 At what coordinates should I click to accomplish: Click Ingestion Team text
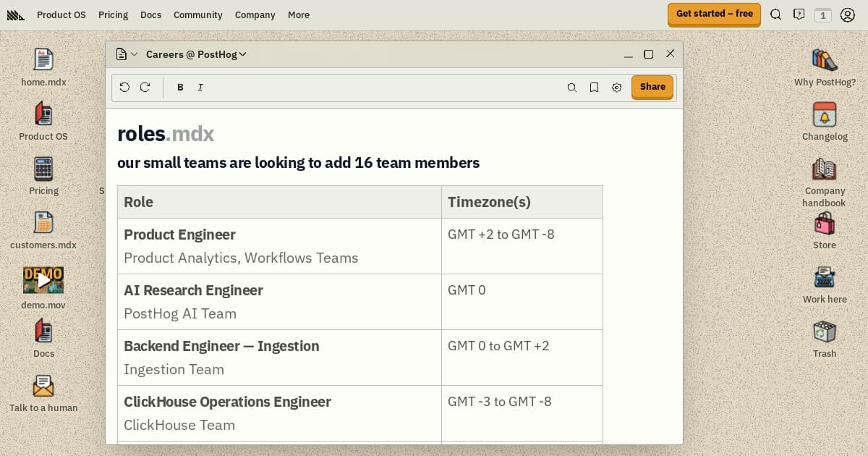click(174, 369)
